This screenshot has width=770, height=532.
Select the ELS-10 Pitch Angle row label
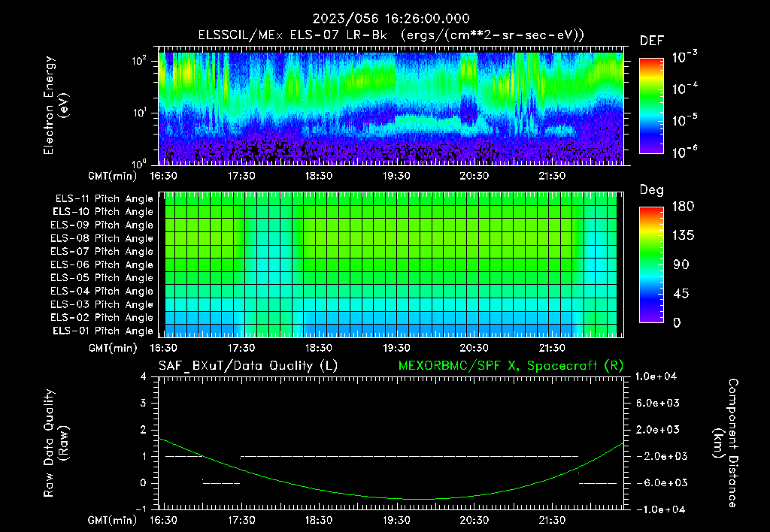coord(103,212)
